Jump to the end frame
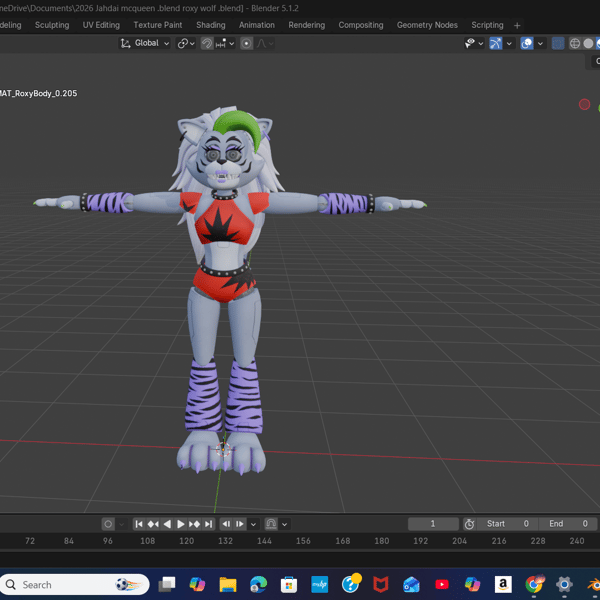Image resolution: width=600 pixels, height=600 pixels. point(208,524)
